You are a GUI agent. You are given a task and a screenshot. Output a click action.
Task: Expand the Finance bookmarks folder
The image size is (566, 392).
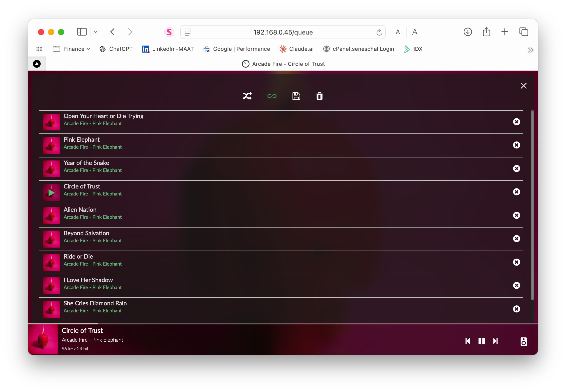(x=72, y=49)
